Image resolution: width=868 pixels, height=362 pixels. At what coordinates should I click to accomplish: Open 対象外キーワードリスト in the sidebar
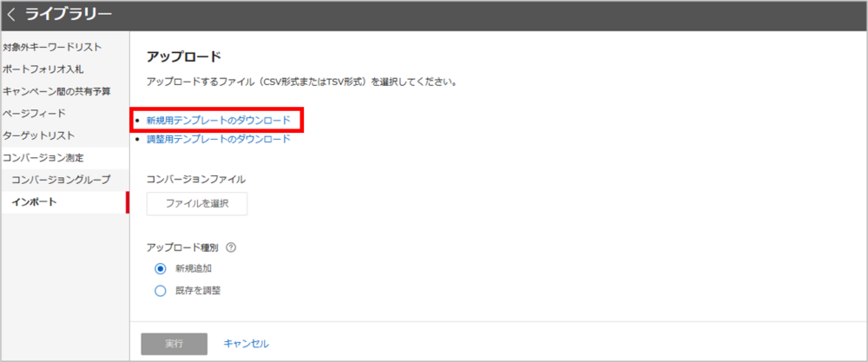coord(52,47)
